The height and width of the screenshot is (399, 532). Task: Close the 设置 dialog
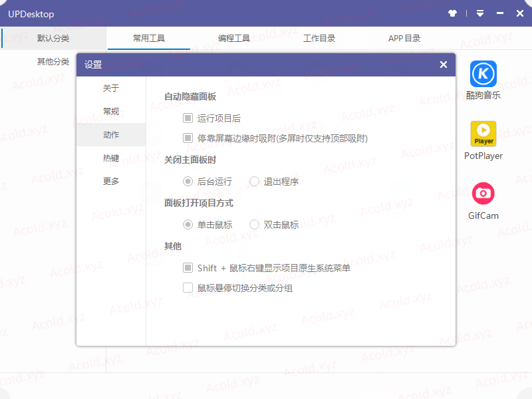[443, 65]
